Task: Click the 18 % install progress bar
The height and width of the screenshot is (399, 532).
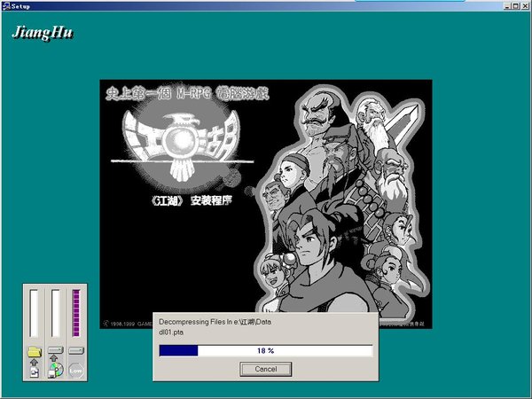Action: point(266,350)
